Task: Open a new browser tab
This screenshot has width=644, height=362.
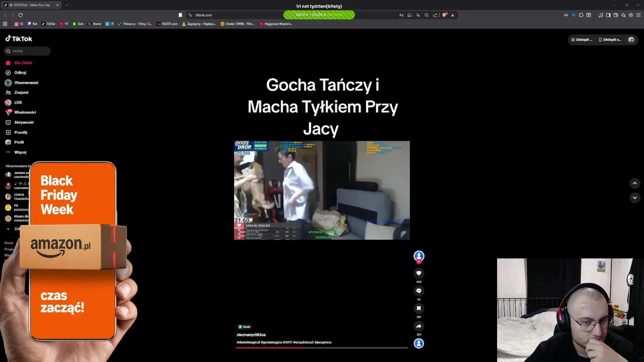Action: (x=66, y=5)
